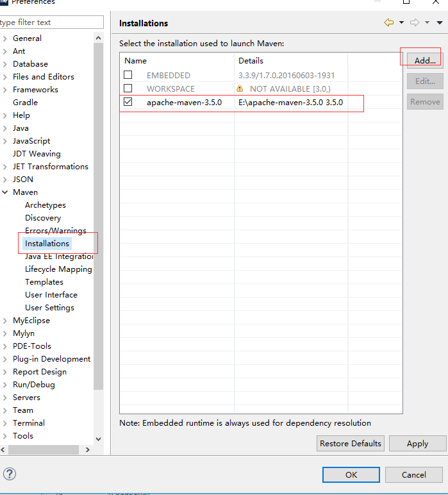Viewport: 448px width, 495px height.
Task: Expand the Servers tree node
Action: tap(4, 398)
